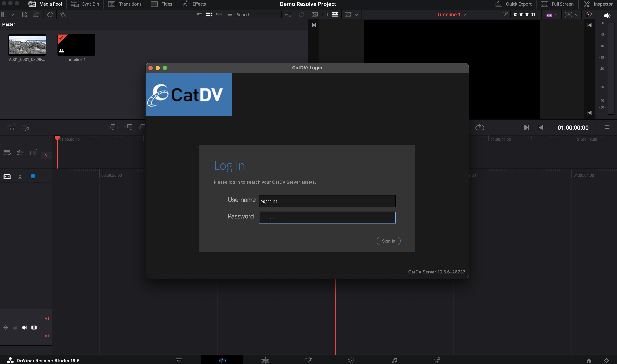Screen dimensions: 617x364
Task: Open the Cut page icon in bottom bar
Action: click(x=222, y=360)
